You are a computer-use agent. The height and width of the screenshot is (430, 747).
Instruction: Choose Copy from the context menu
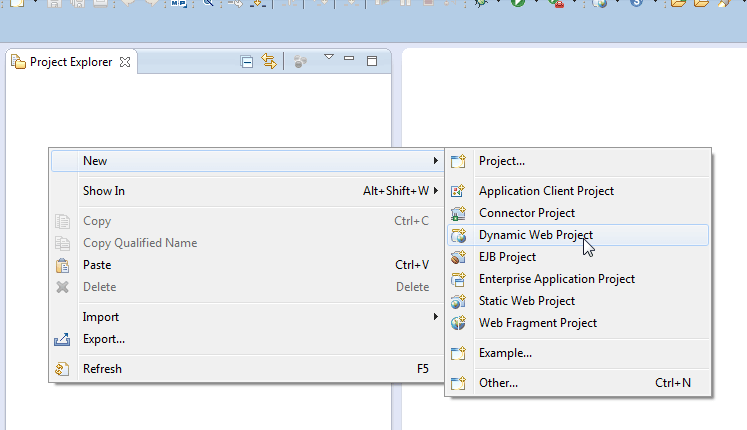[x=247, y=221]
